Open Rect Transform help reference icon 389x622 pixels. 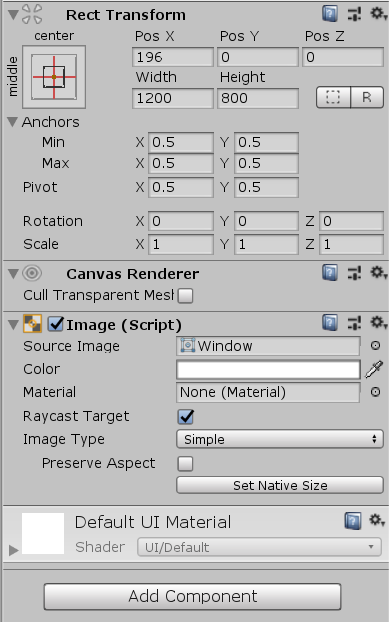(330, 14)
